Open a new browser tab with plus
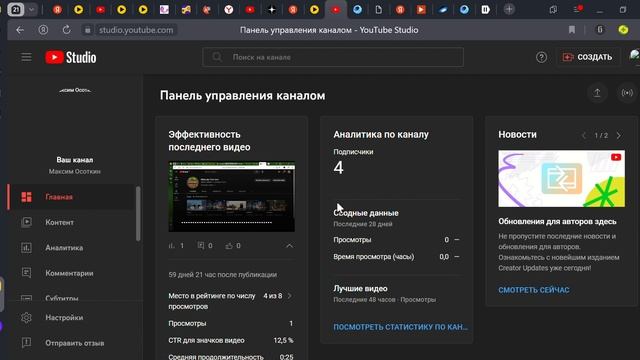 pos(509,9)
